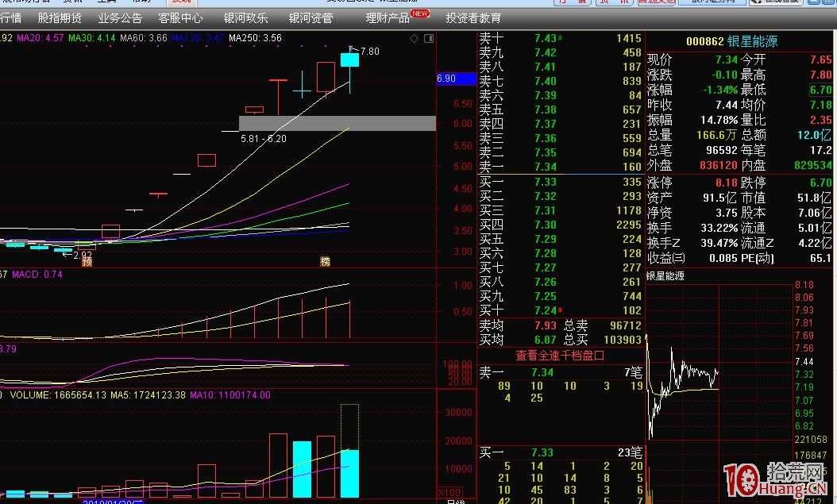Click the 总卖 value 96712
Screen dimensions: 837x504
(626, 325)
